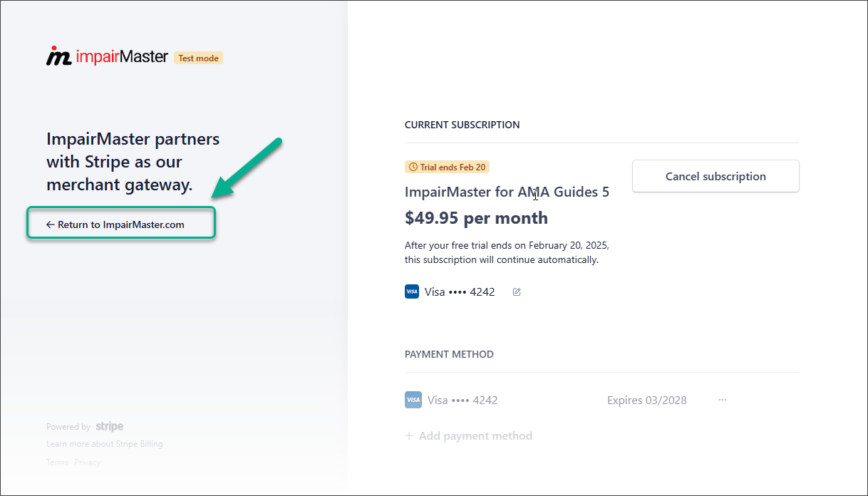The image size is (868, 496).
Task: Click the Powered by Stripe text
Action: [85, 426]
